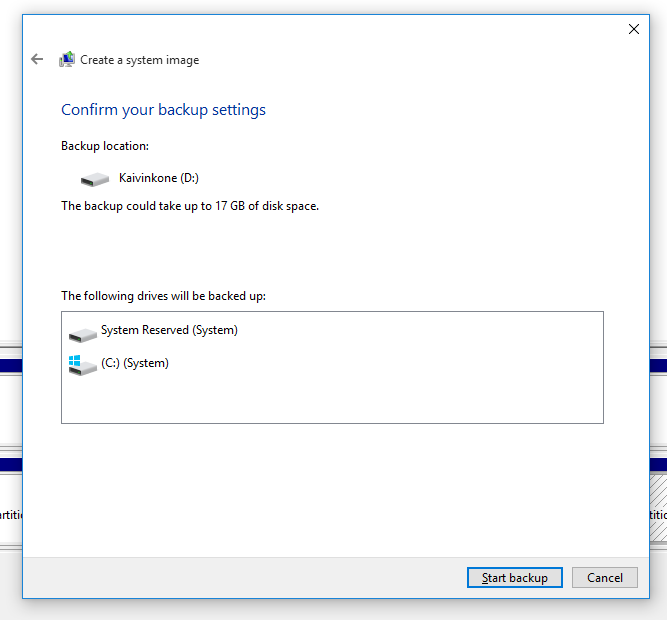Cancel the system image wizard
Viewport: 667px width, 620px height.
pyautogui.click(x=605, y=578)
